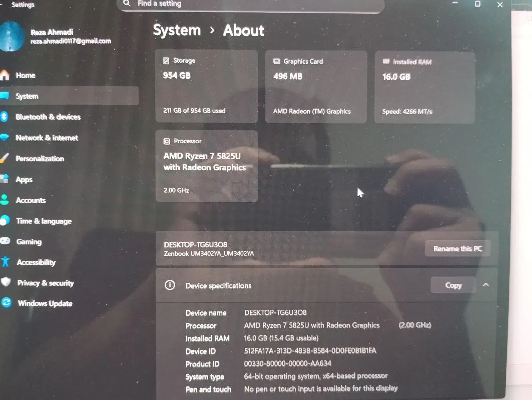Open the Processor card
Screen dimensions: 532x400
click(206, 167)
